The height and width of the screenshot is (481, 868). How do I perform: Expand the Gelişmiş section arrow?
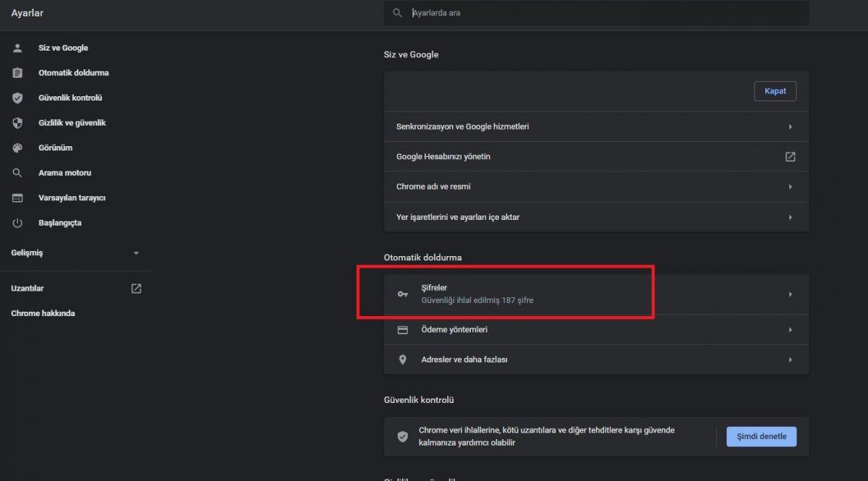pyautogui.click(x=136, y=253)
